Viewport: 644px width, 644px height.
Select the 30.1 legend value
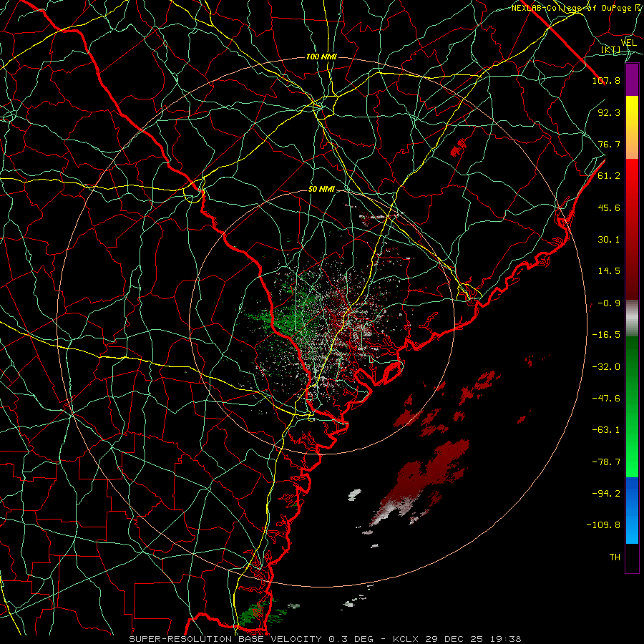tap(609, 240)
